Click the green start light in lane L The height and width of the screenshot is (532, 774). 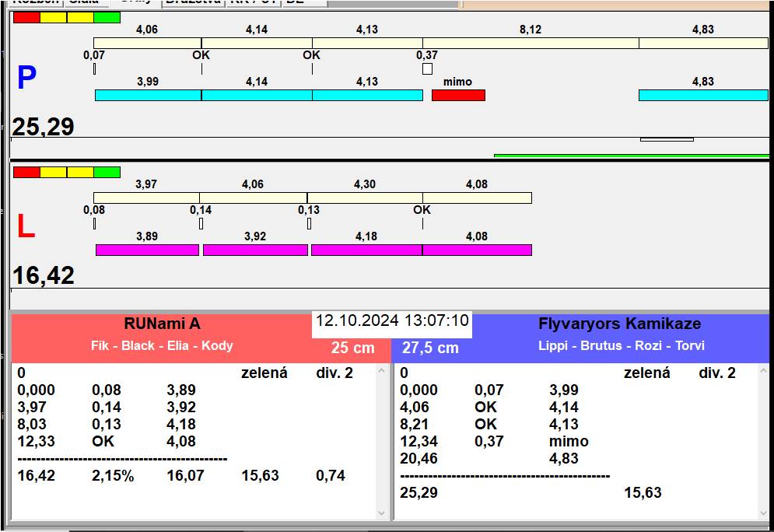[x=107, y=172]
